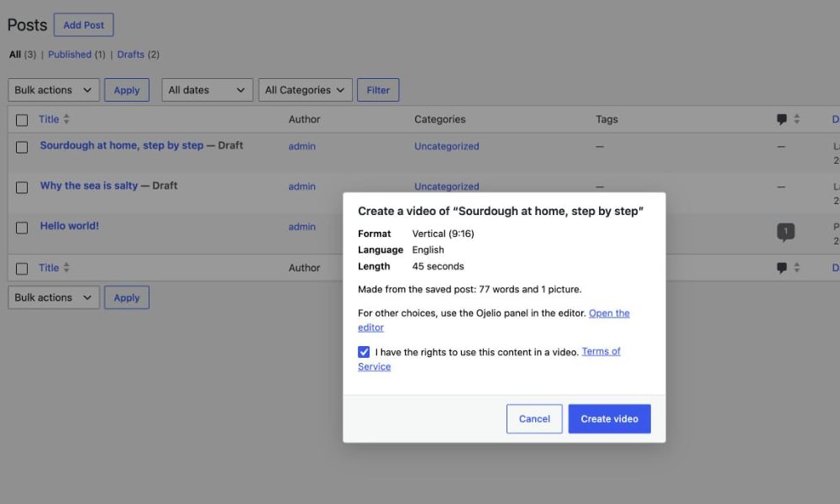The height and width of the screenshot is (504, 840).
Task: Click the Categories column header
Action: pos(440,119)
